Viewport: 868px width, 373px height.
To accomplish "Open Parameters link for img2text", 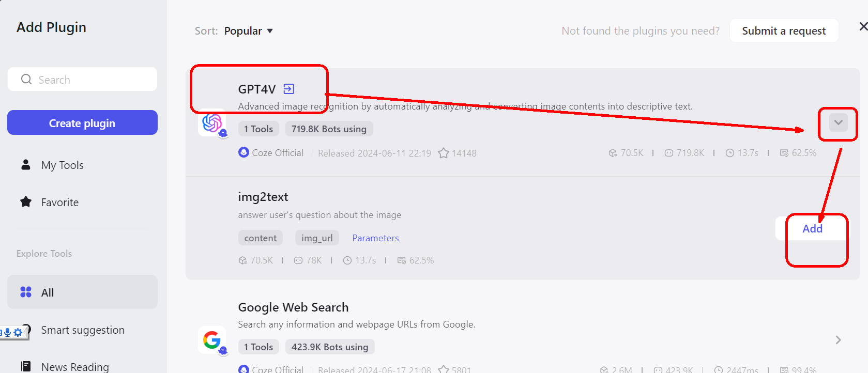I will coord(375,238).
